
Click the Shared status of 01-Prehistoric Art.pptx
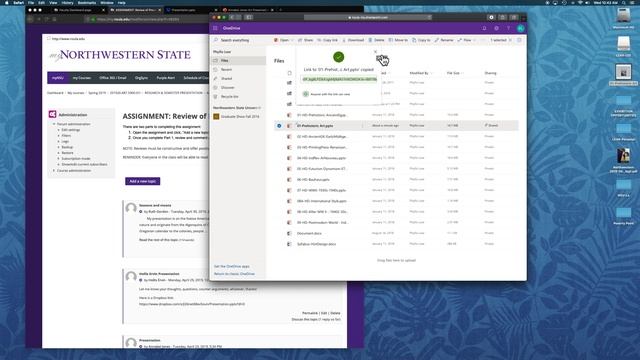(491, 126)
